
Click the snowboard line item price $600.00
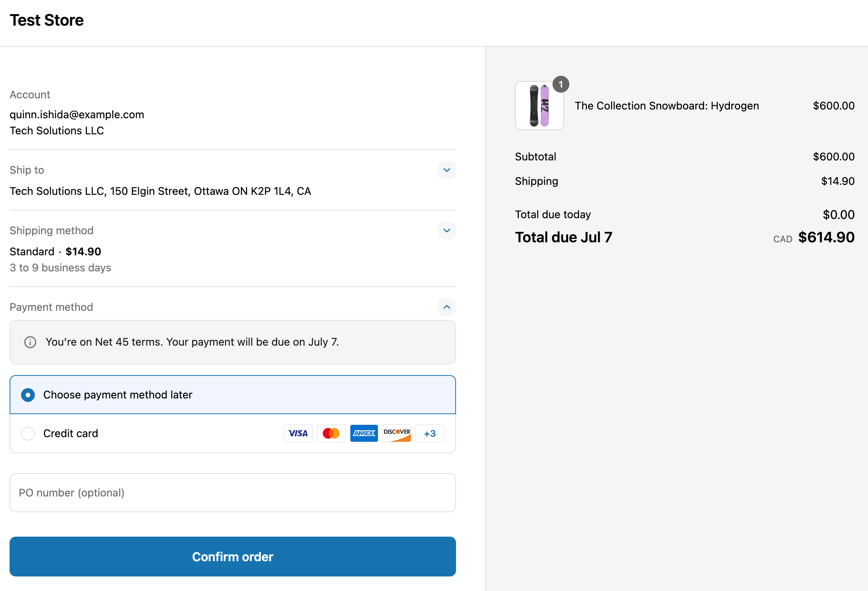pyautogui.click(x=834, y=106)
